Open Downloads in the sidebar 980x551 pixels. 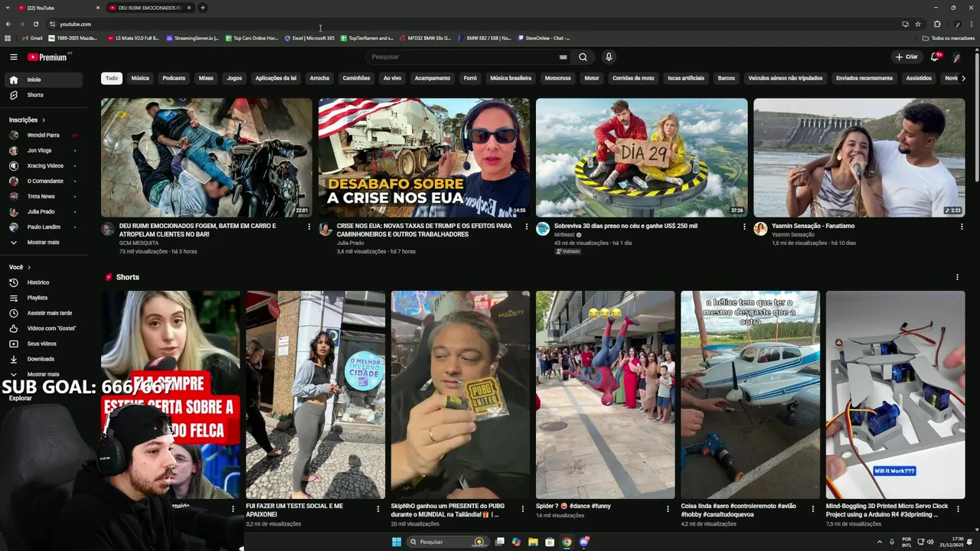click(43, 359)
